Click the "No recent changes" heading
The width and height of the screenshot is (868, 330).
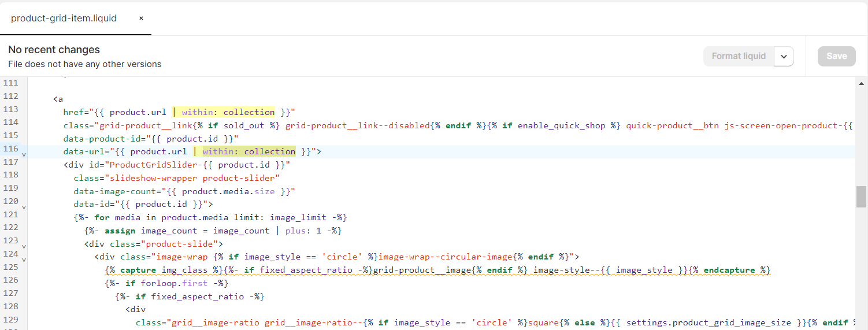[54, 50]
